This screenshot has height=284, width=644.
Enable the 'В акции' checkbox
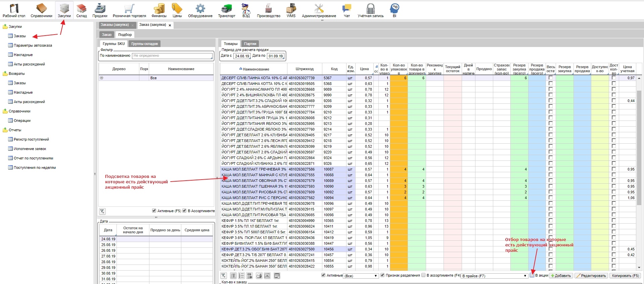tap(532, 275)
